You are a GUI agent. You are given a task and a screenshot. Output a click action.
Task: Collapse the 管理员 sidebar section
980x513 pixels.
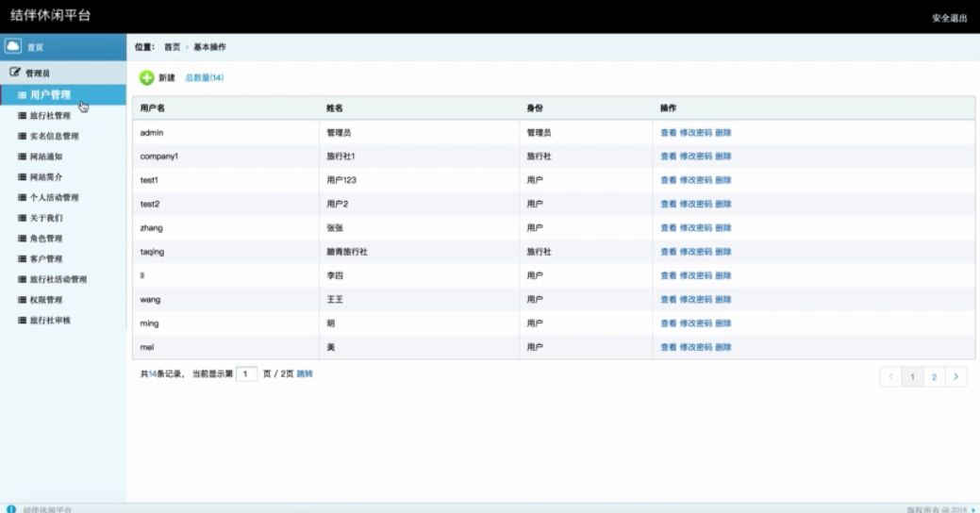(62, 73)
